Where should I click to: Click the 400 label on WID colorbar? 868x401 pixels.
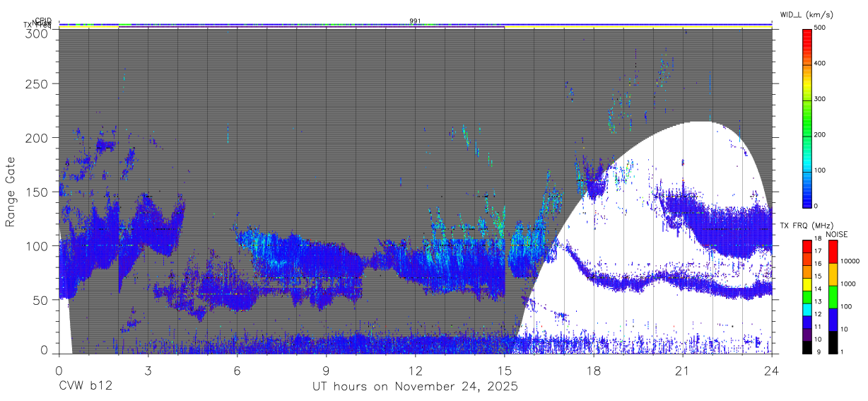point(819,64)
